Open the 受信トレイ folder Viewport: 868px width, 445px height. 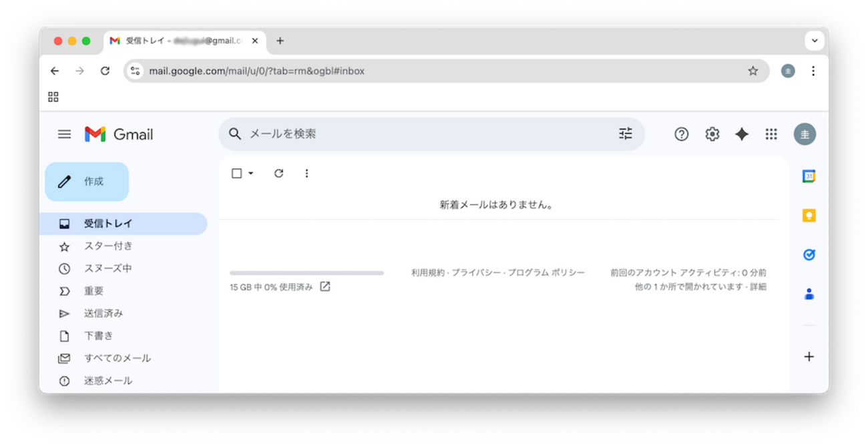point(123,224)
